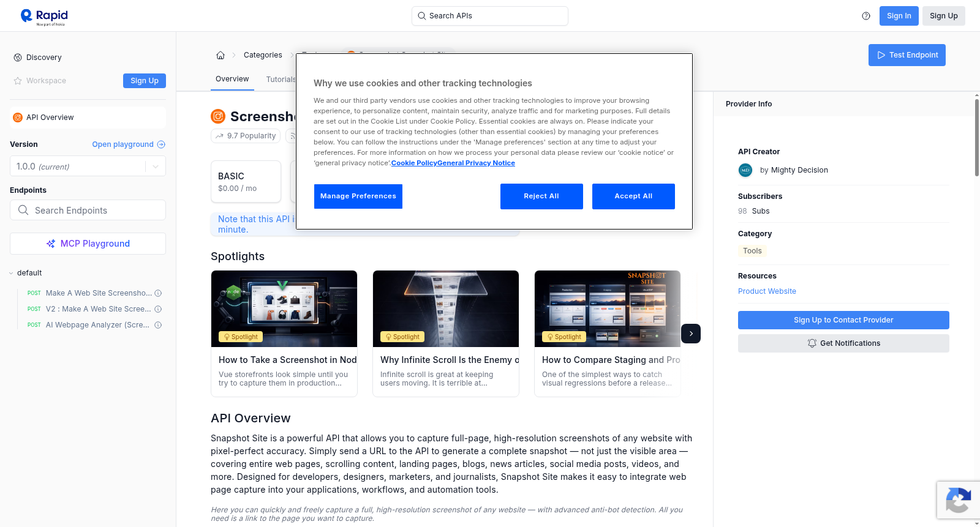980x527 pixels.
Task: Reject All cookies
Action: [x=541, y=196]
